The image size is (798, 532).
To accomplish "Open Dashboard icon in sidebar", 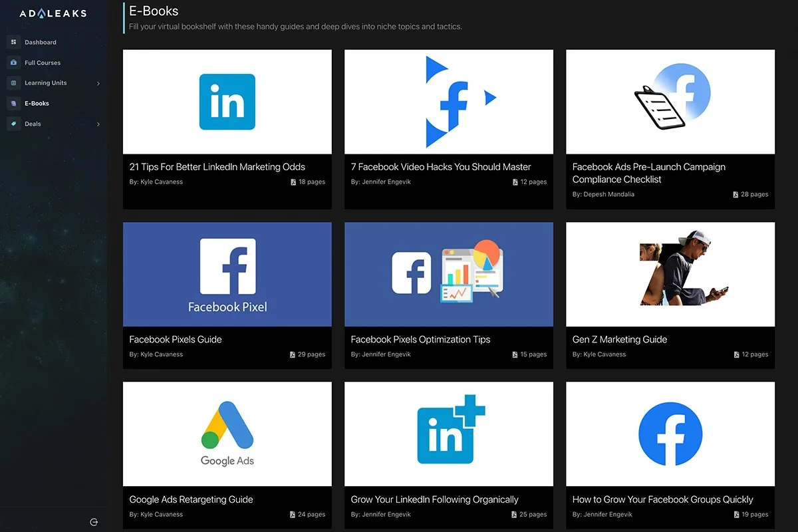I will [13, 42].
